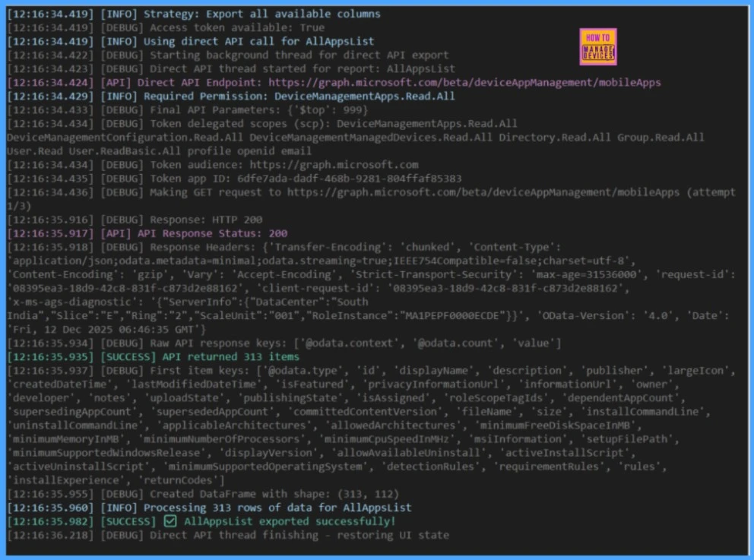Click the 'HOW TO' text on the logo badge
The width and height of the screenshot is (754, 560).
click(x=597, y=36)
